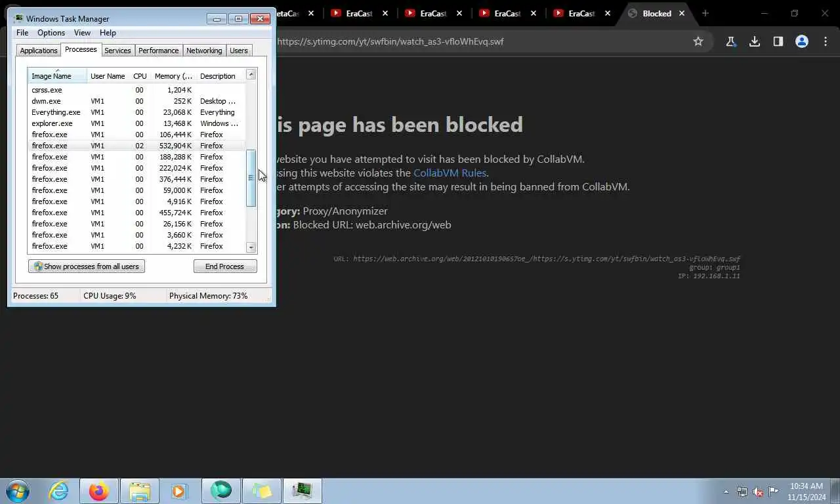Screen dimensions: 840x504
Task: Open the browser profile avatar icon
Action: pyautogui.click(x=802, y=41)
